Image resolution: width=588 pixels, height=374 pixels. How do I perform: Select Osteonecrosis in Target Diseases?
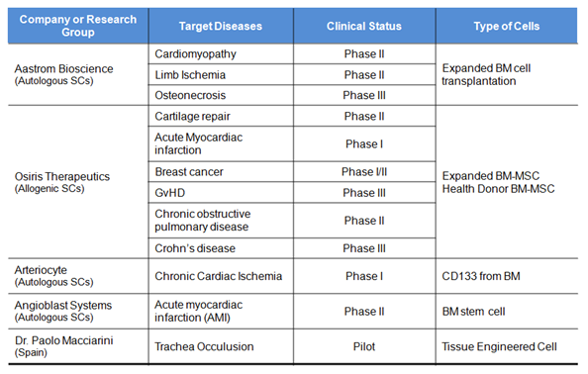coord(221,95)
